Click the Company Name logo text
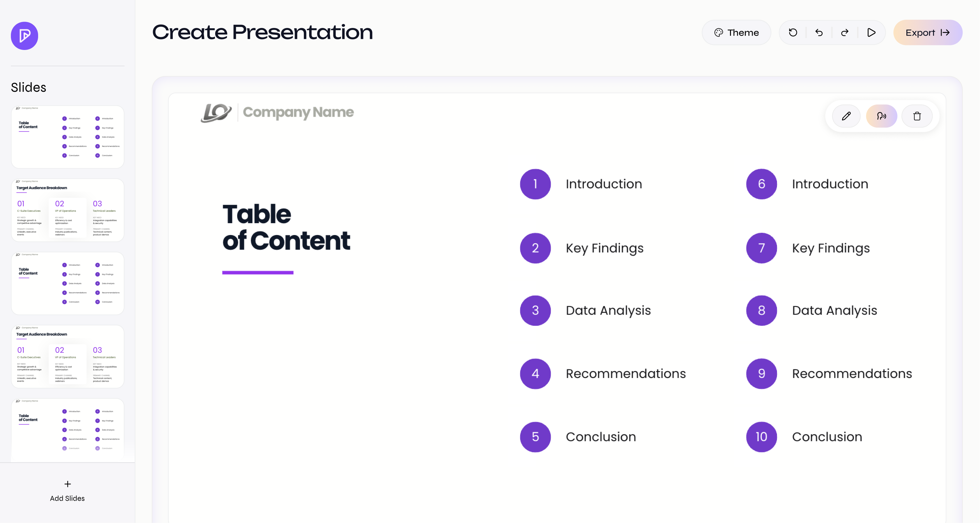This screenshot has width=980, height=523. tap(298, 112)
